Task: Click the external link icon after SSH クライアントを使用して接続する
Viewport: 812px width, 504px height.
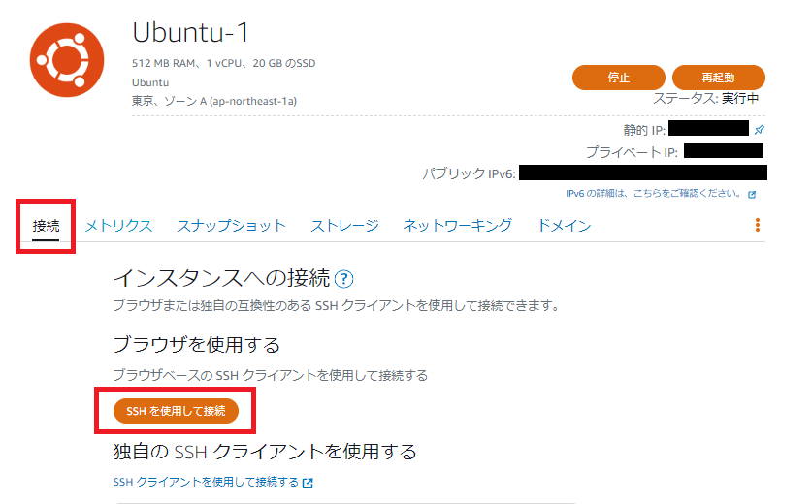Action: [308, 483]
